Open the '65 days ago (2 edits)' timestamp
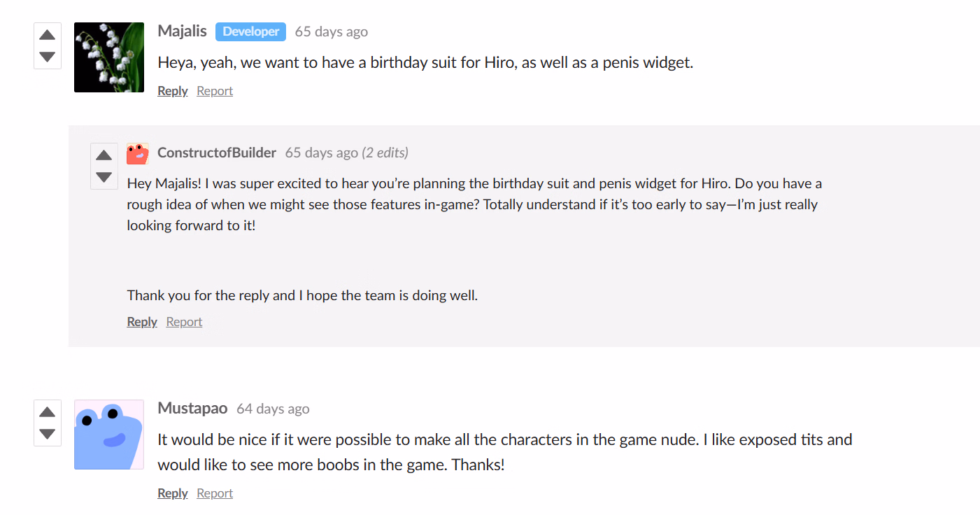This screenshot has width=980, height=515. (x=346, y=153)
